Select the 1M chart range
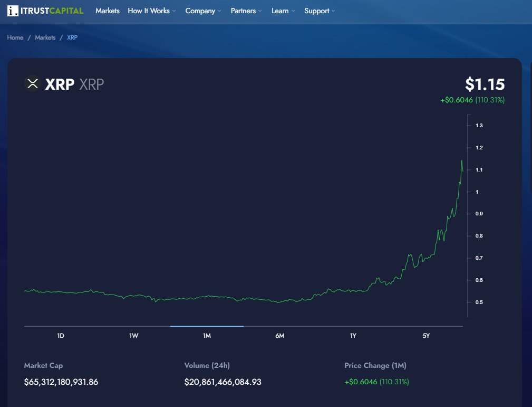Viewport: 532px width, 407px height. pos(207,336)
